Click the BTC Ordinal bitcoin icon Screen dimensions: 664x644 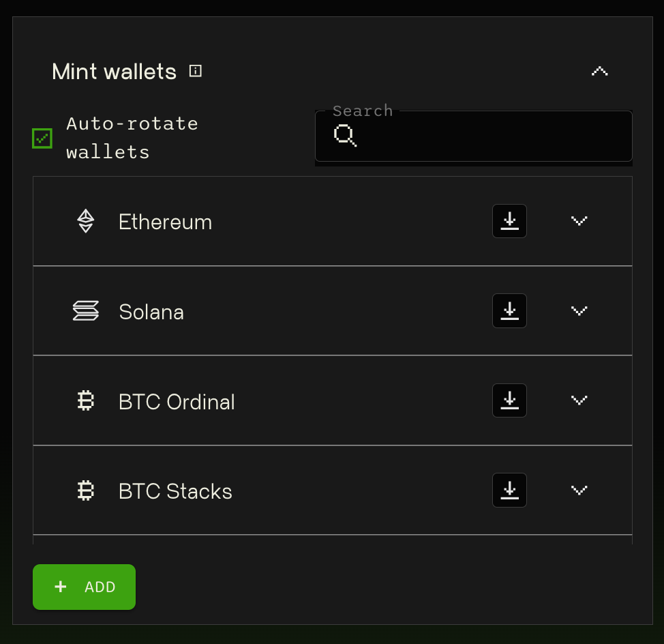85,401
